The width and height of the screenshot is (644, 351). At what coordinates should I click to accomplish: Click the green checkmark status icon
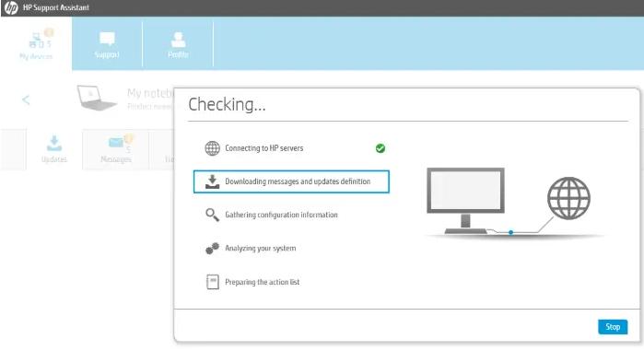pyautogui.click(x=381, y=148)
